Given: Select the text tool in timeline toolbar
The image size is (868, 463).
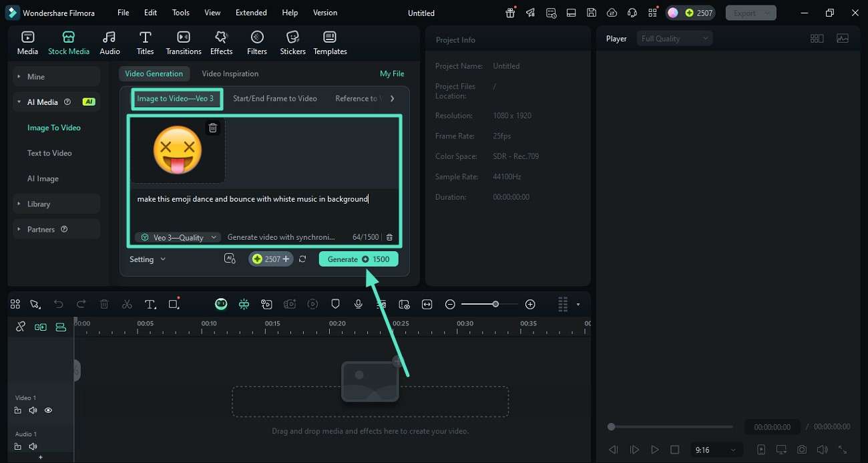Looking at the screenshot, I should (x=150, y=304).
